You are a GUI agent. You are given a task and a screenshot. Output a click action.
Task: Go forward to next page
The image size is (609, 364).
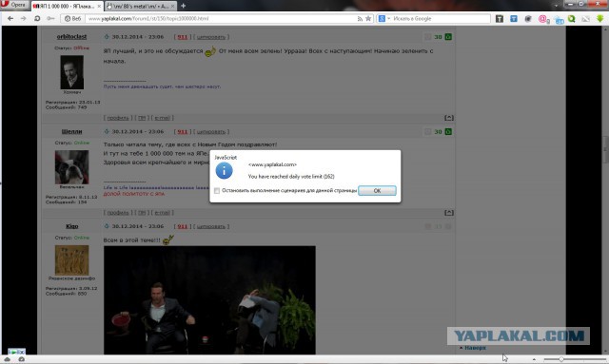(x=24, y=18)
